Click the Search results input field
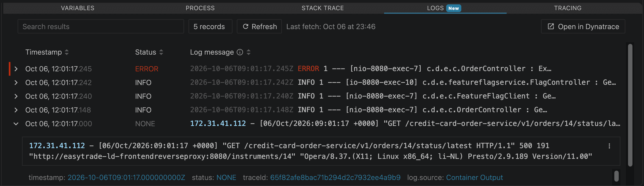The height and width of the screenshot is (186, 644). 101,26
